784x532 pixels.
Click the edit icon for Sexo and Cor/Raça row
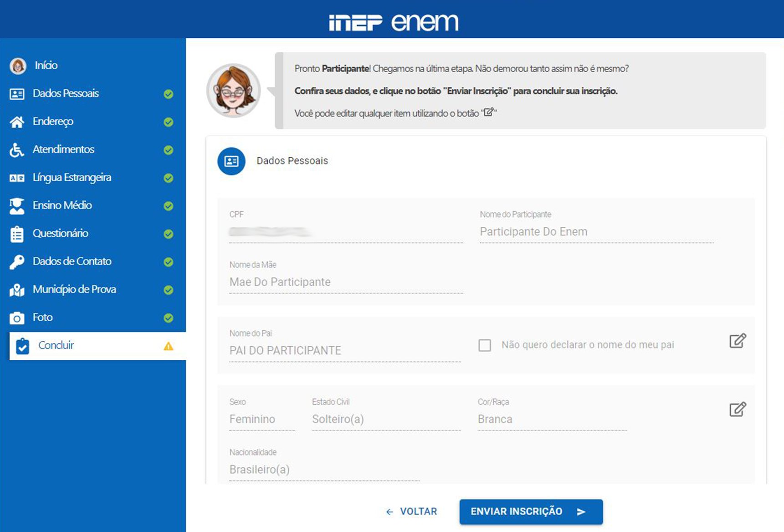click(x=738, y=409)
